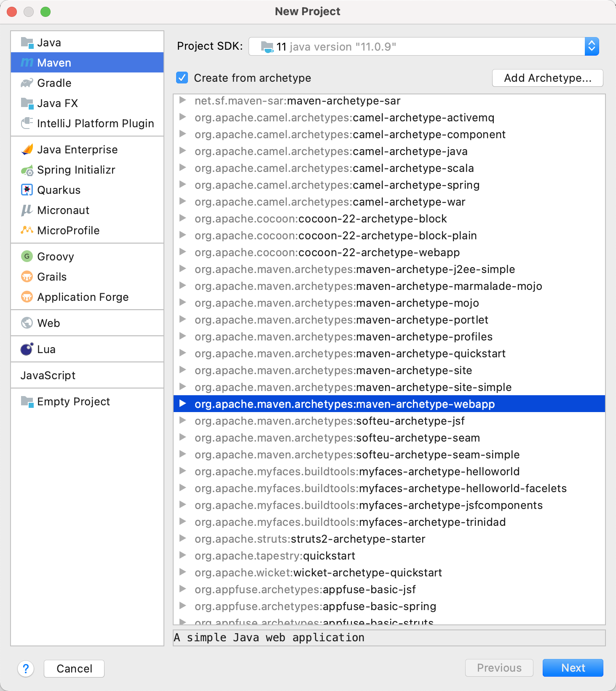Select the softeu-archetype-seam row

389,438
